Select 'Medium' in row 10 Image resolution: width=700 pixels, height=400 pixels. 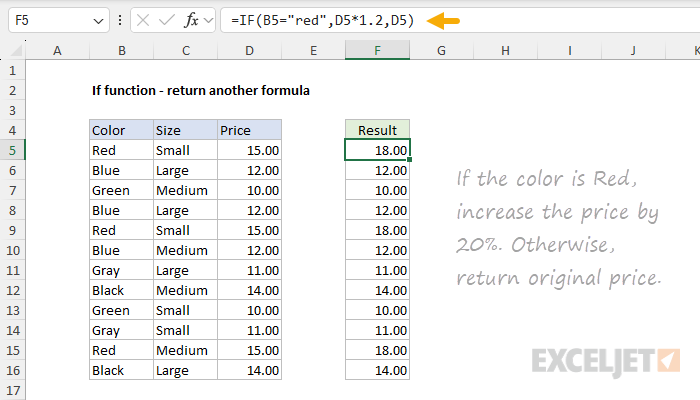coord(186,250)
